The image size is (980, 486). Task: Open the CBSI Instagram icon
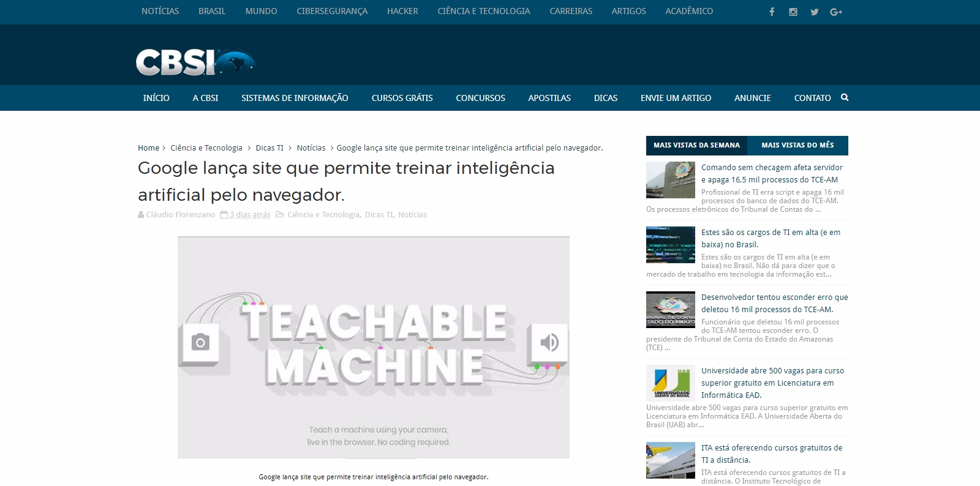tap(793, 12)
